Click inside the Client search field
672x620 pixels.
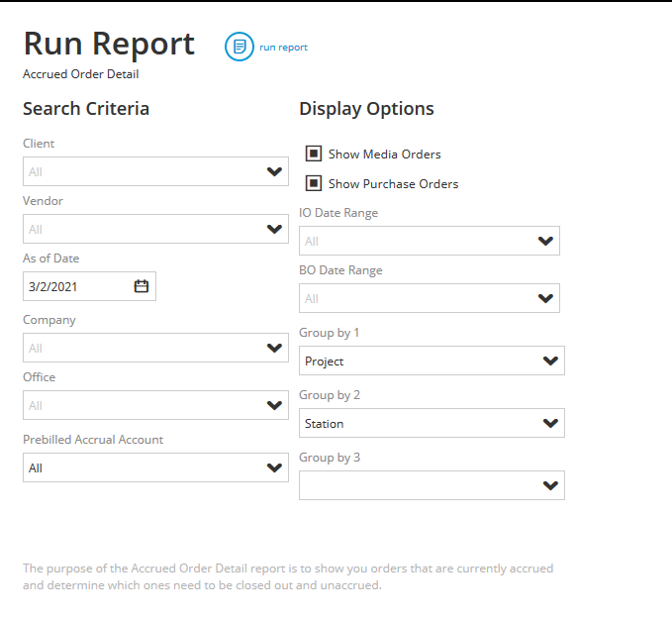pyautogui.click(x=139, y=172)
